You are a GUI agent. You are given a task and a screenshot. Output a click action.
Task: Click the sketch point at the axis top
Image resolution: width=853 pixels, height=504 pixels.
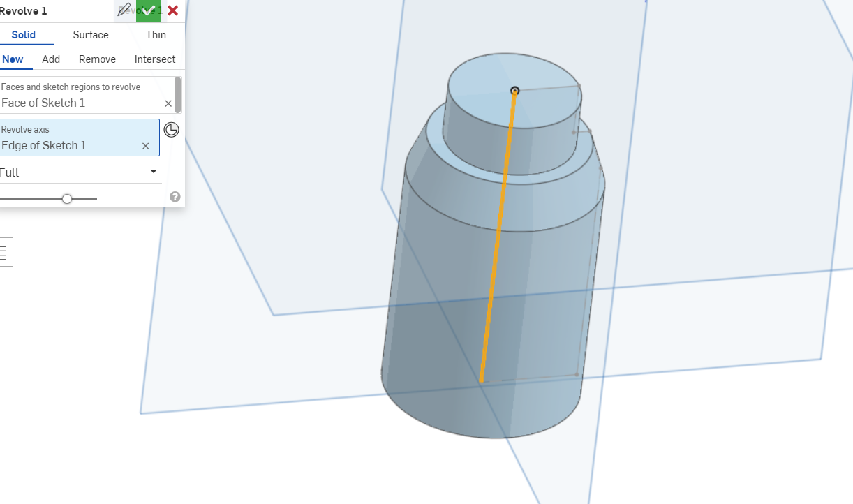[x=515, y=91]
